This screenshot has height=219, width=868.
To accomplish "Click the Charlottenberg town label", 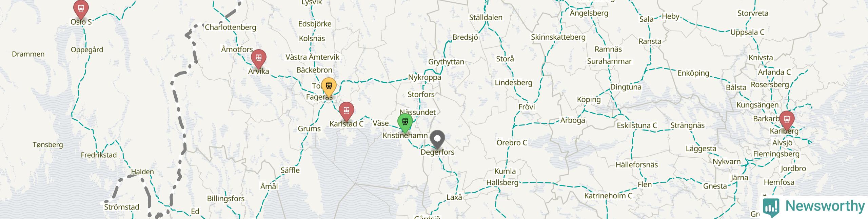I will click(x=231, y=27).
